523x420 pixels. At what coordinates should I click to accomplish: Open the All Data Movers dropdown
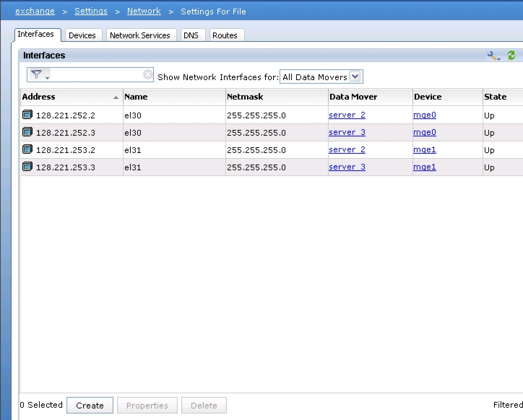pyautogui.click(x=355, y=76)
